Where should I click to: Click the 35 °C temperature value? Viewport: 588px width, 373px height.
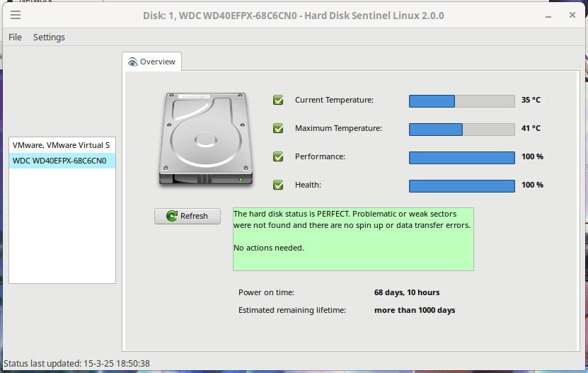531,100
